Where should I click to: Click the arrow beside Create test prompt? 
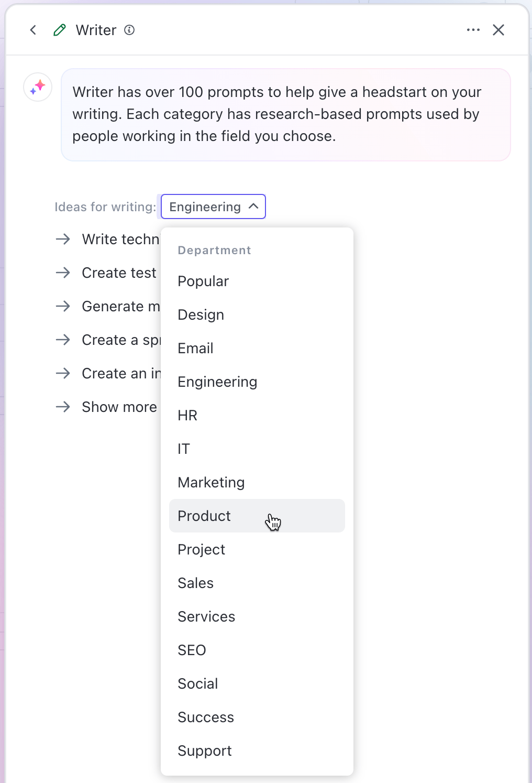click(x=62, y=273)
